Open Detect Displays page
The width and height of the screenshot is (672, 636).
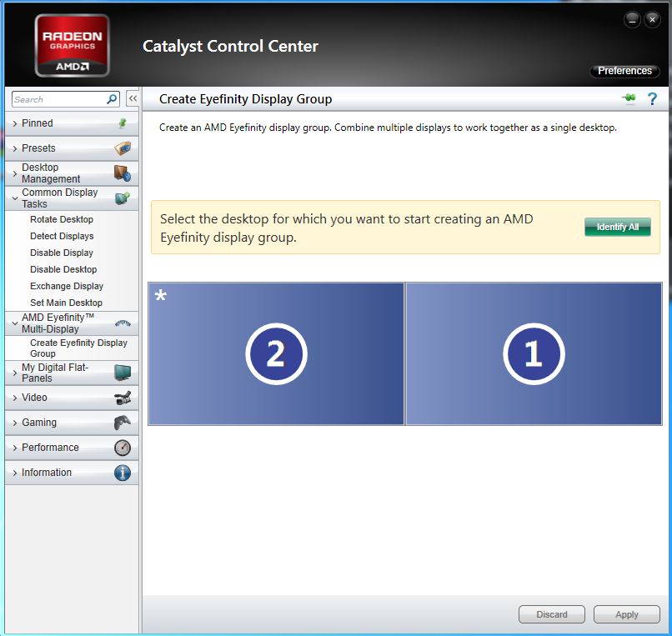pos(62,236)
